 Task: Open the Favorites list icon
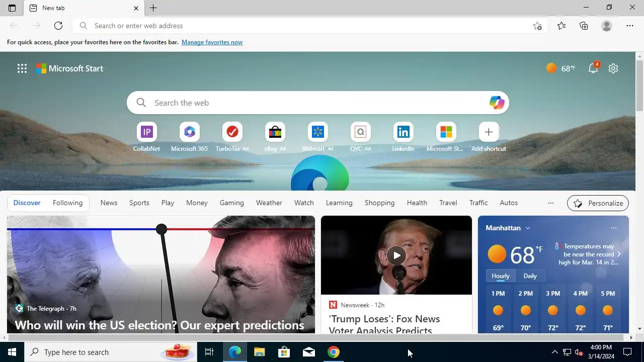point(561,26)
